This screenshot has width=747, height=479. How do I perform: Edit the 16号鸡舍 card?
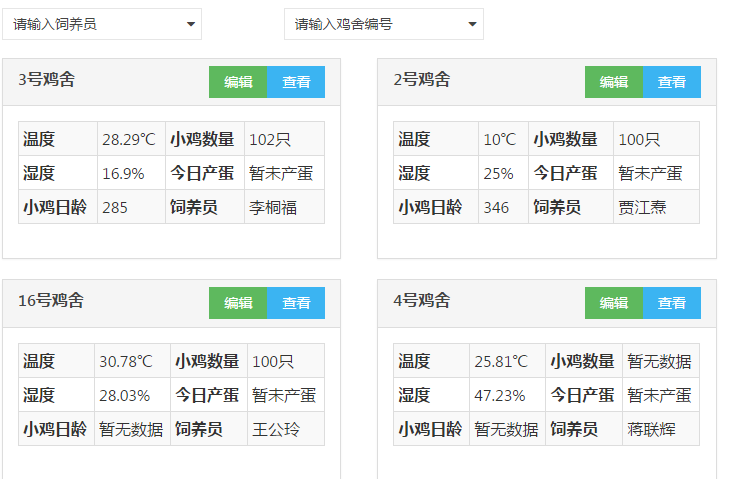pyautogui.click(x=238, y=303)
